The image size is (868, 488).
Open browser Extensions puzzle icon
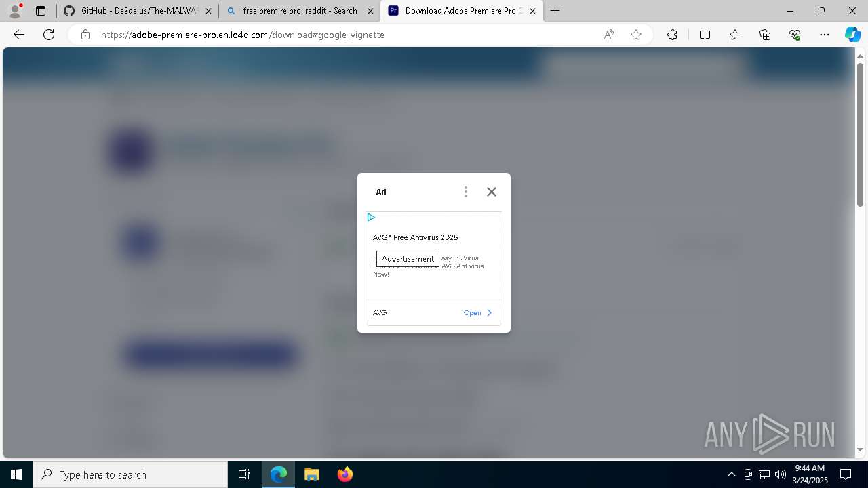click(672, 35)
